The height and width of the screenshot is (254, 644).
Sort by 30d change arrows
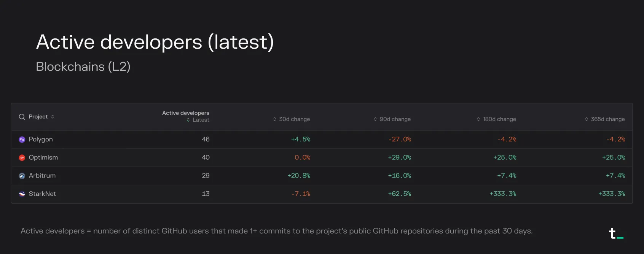click(x=274, y=119)
